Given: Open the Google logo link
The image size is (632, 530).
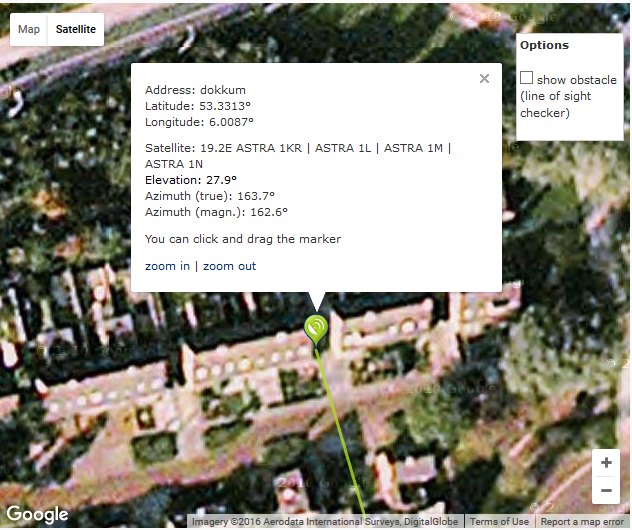Looking at the screenshot, I should (x=37, y=514).
